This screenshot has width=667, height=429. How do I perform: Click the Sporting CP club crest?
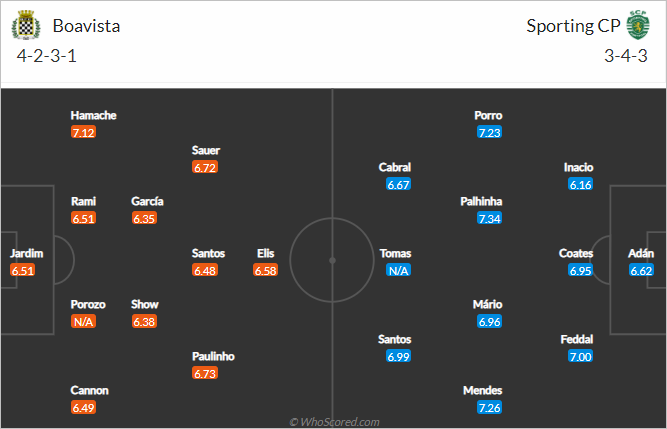[x=638, y=25]
